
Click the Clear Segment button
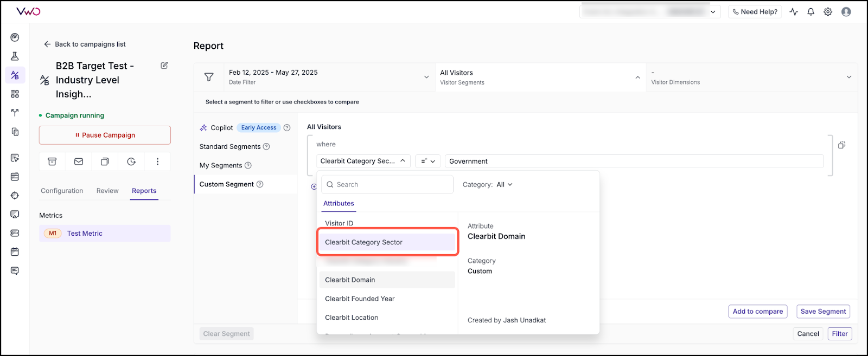pyautogui.click(x=226, y=334)
